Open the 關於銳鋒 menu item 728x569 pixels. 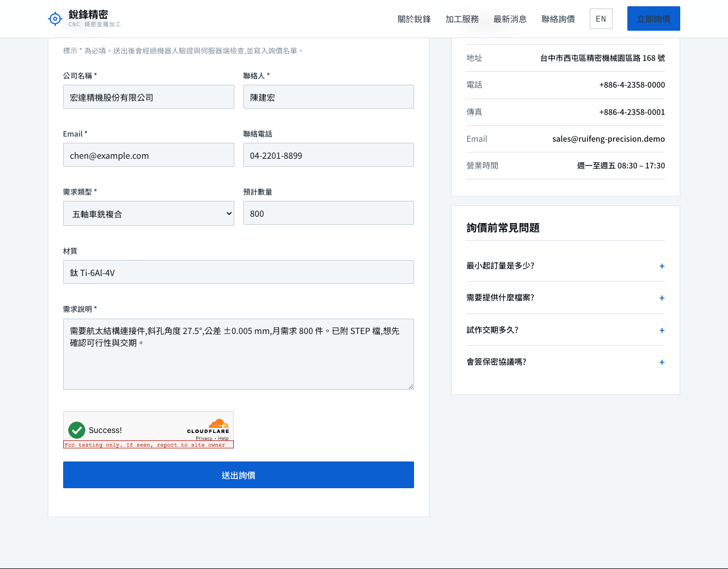[x=414, y=19]
